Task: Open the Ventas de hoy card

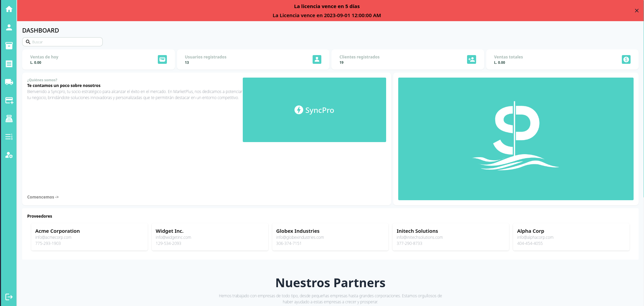Action: [x=98, y=59]
